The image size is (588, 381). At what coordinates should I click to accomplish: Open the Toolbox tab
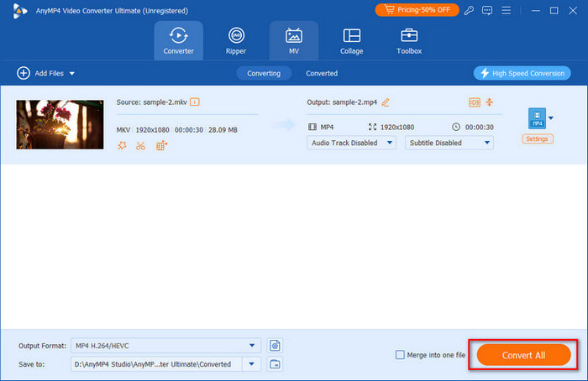pyautogui.click(x=409, y=40)
